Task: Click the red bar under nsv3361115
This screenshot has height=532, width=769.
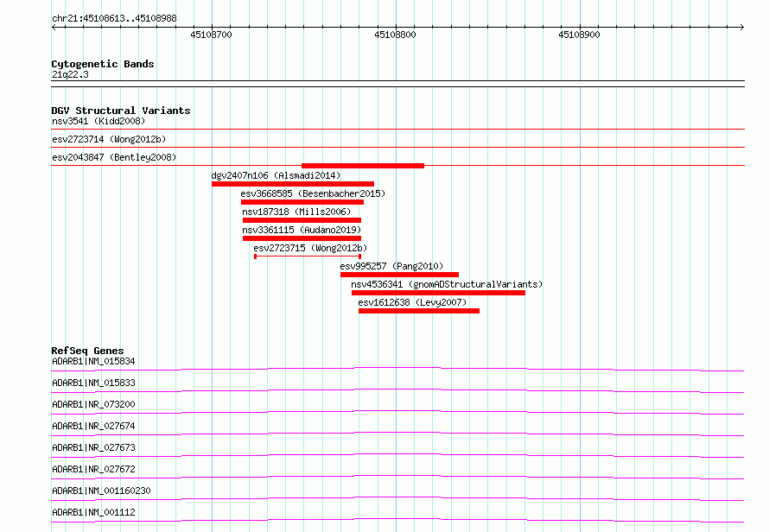Action: click(x=302, y=238)
